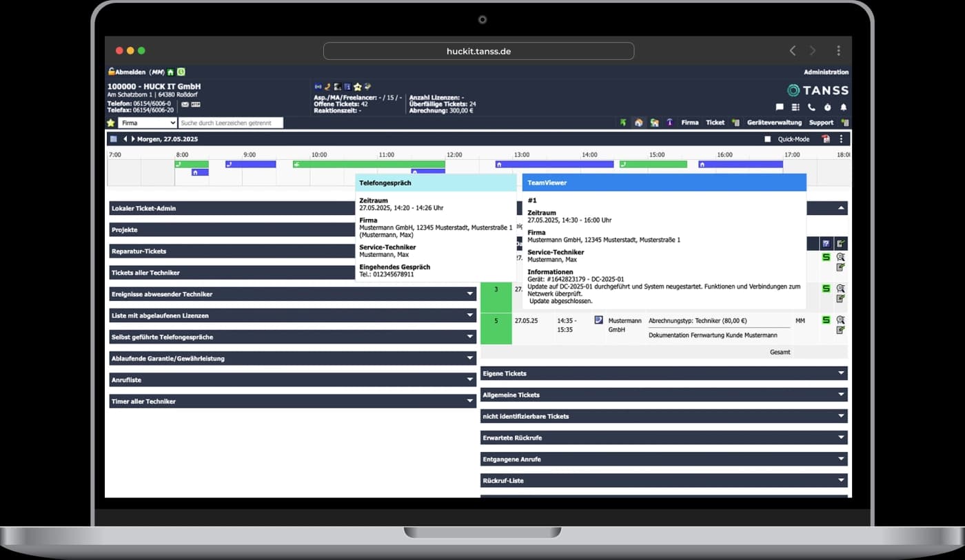Viewport: 965px width, 560px height.
Task: Go to the next day arrow
Action: tap(133, 139)
